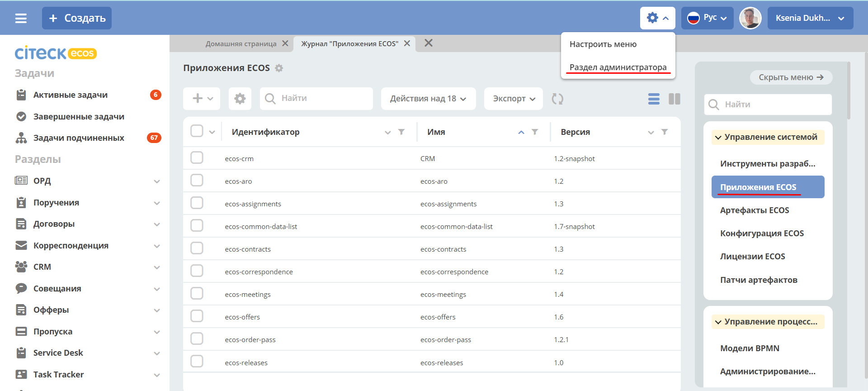Open the Действия над 18 dropdown

(x=428, y=99)
